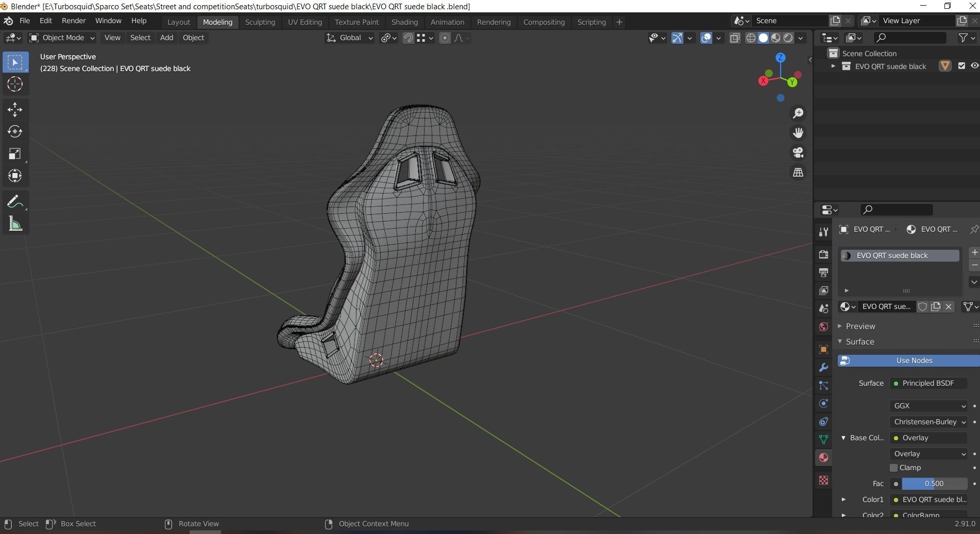The image size is (980, 534).
Task: Open the Object Mode dropdown
Action: coord(62,38)
